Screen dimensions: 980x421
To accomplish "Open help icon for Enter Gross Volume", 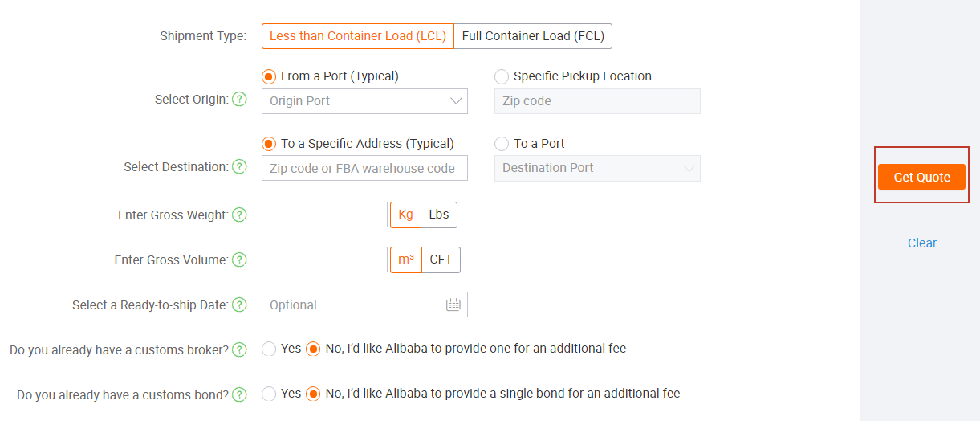I will 239,260.
